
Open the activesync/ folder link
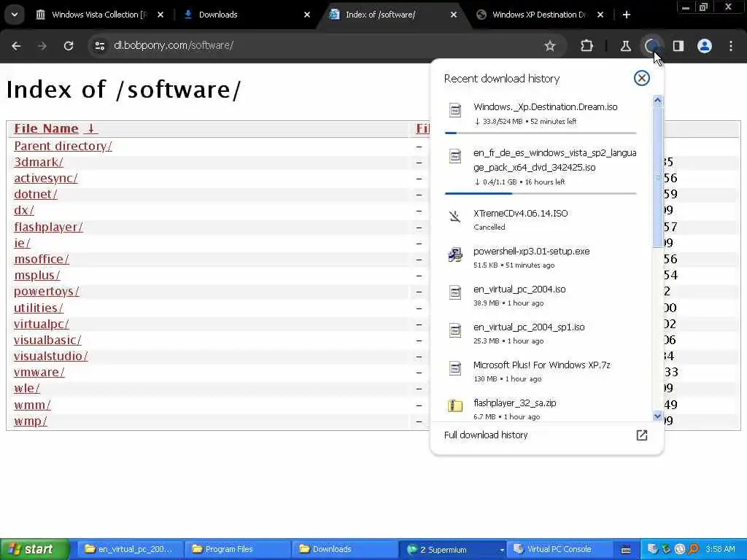click(x=46, y=179)
